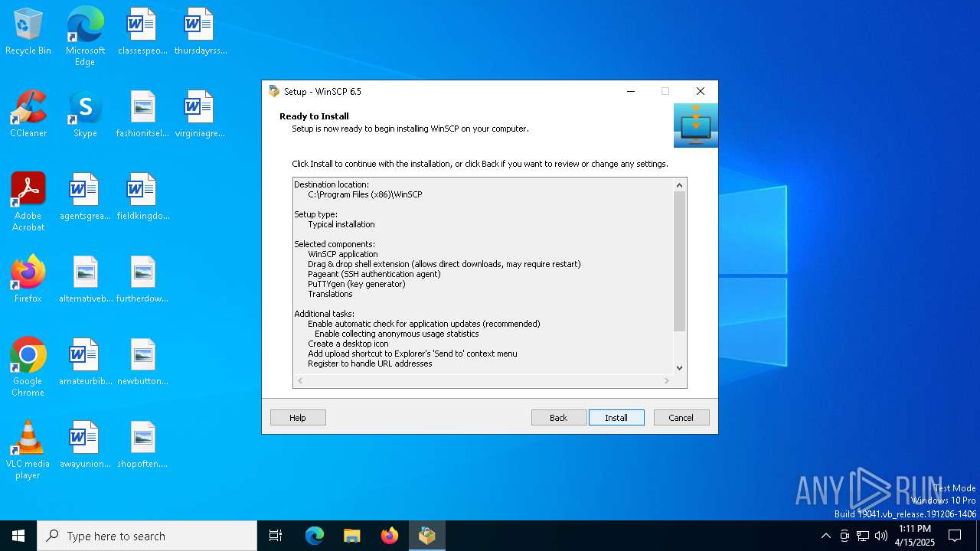The height and width of the screenshot is (551, 980).
Task: Select the furtherdow image file icon
Action: 142,279
